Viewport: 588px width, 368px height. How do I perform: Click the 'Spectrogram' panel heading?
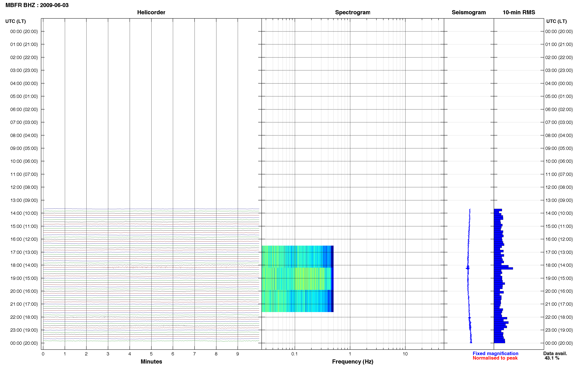(x=352, y=12)
